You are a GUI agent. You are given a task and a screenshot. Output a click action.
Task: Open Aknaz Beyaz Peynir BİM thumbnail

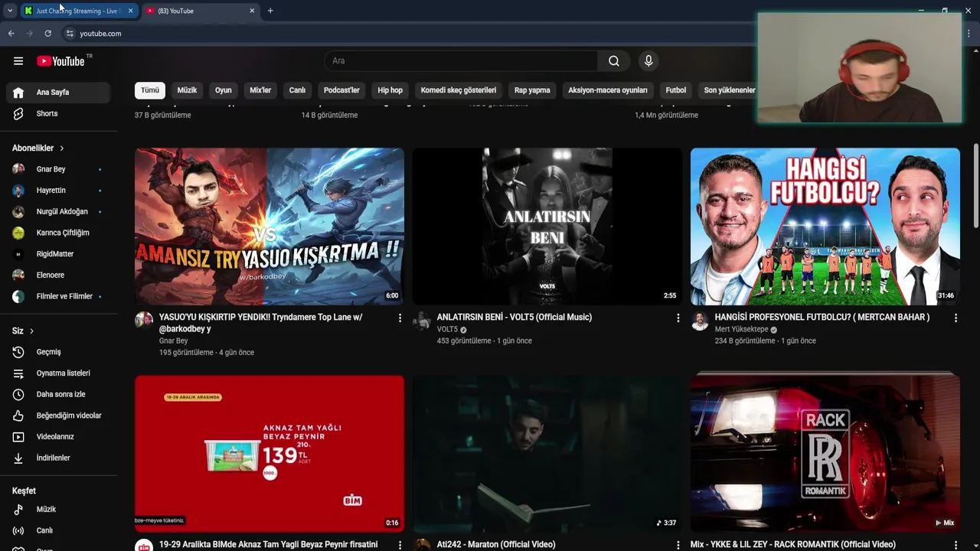click(x=269, y=454)
